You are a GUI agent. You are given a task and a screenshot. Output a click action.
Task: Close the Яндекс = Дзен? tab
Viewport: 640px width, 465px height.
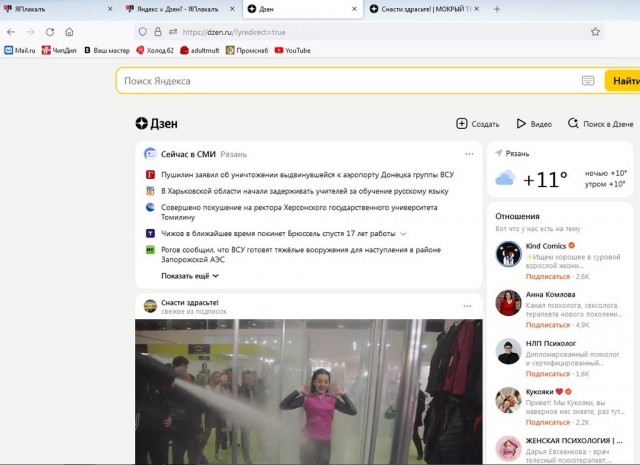pos(232,9)
